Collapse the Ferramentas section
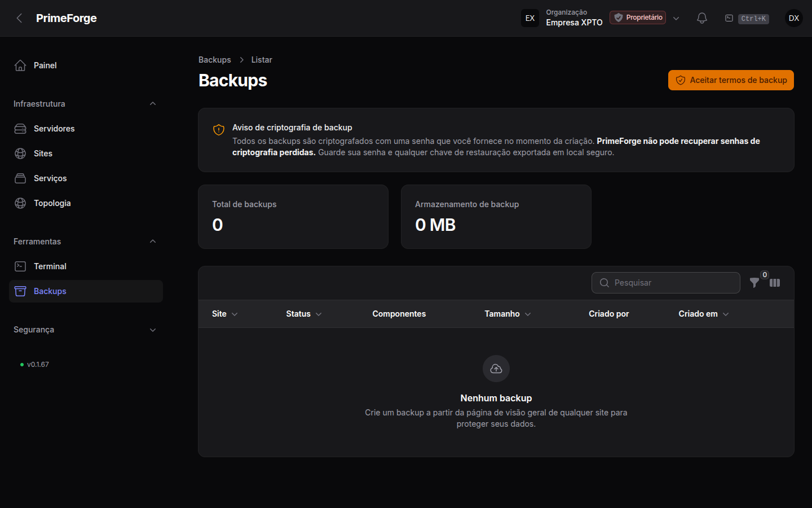812x508 pixels. (x=153, y=242)
